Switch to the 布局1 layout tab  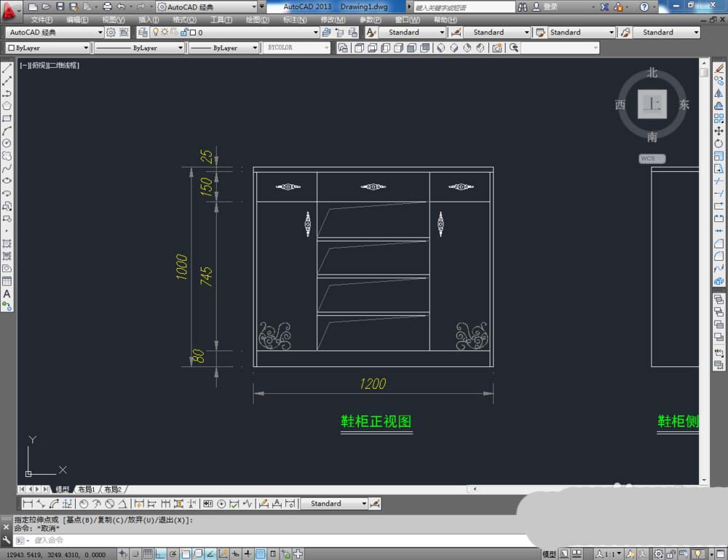(87, 489)
